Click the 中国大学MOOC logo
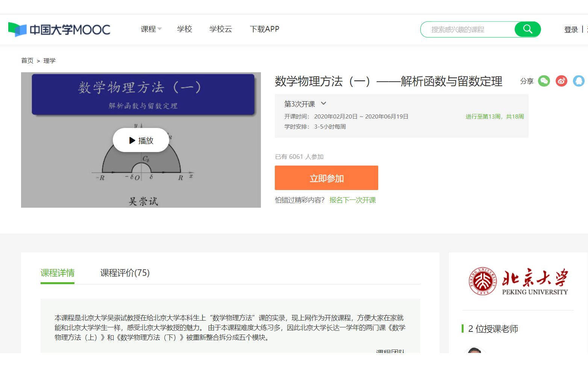This screenshot has height=368, width=588. pyautogui.click(x=59, y=29)
